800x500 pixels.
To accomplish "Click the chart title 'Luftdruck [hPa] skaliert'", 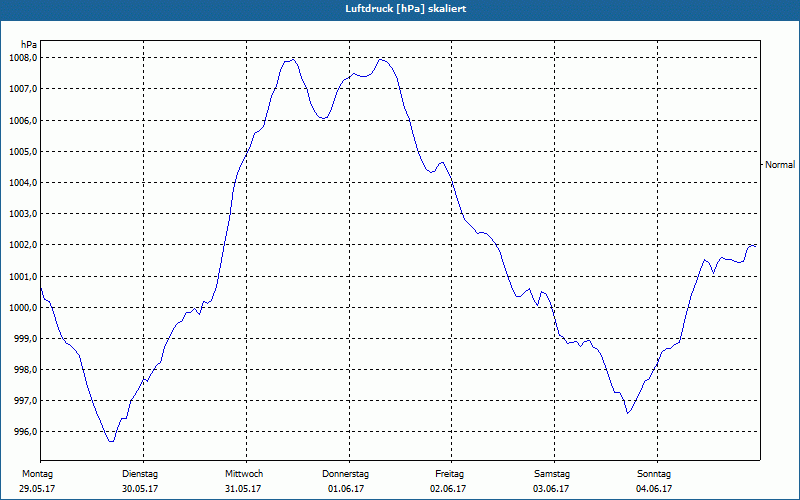I will point(406,9).
